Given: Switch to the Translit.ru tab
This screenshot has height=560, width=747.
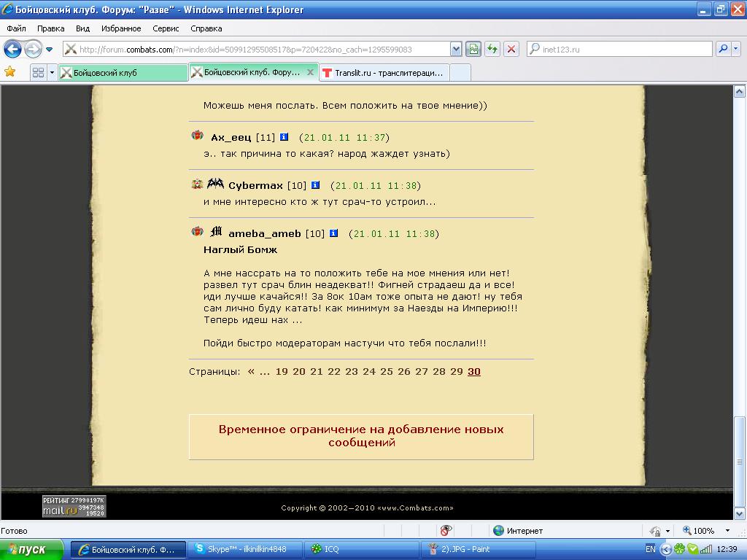Looking at the screenshot, I should pyautogui.click(x=384, y=72).
